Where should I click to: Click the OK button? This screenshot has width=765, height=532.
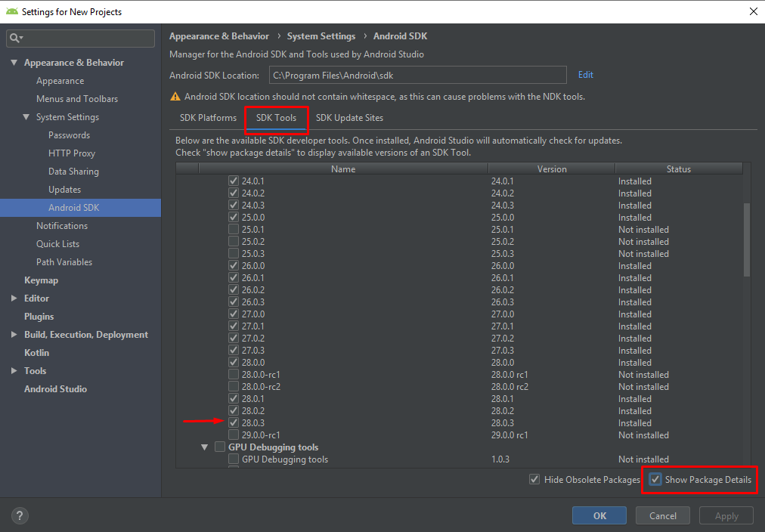click(x=599, y=516)
